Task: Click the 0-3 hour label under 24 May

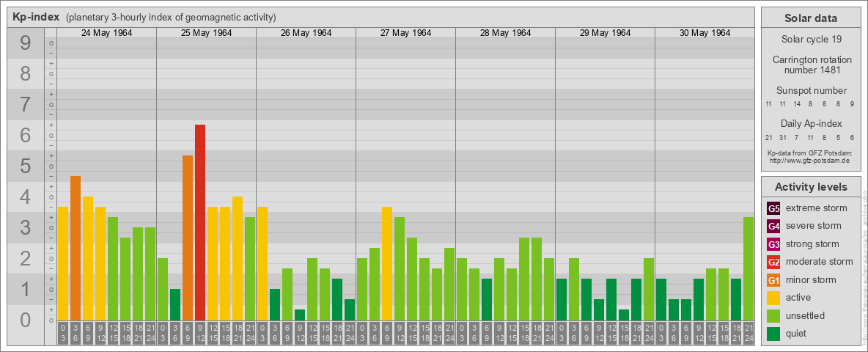Action: click(x=63, y=334)
